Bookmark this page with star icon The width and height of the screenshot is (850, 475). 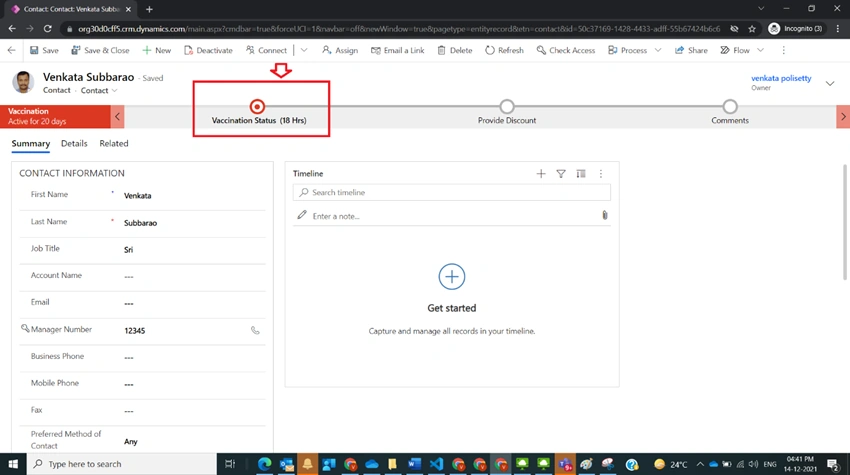click(x=752, y=29)
